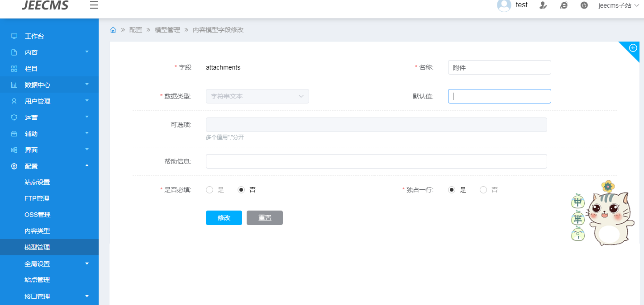
Task: Click the 模型管理 breadcrumb link
Action: pos(167,30)
